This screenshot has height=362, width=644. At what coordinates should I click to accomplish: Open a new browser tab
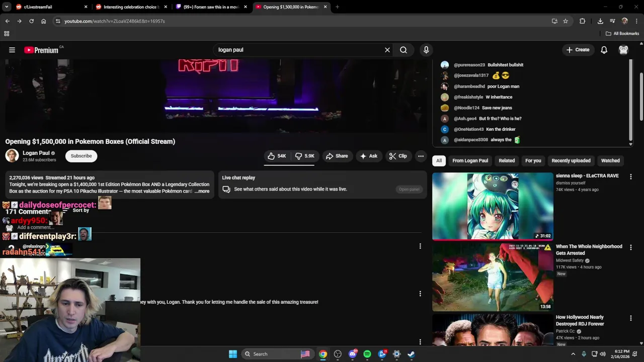(337, 7)
